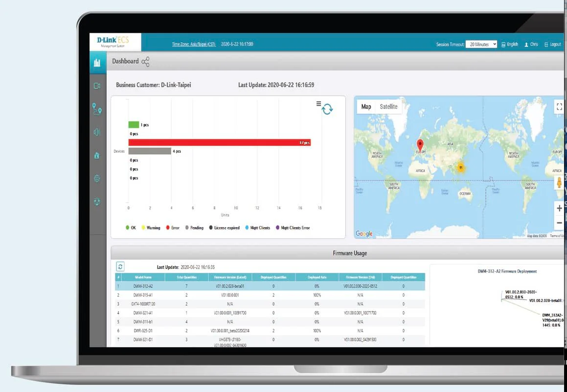The image size is (567, 392).
Task: Toggle the Mqtt Clients Error legend series
Action: pyautogui.click(x=293, y=228)
